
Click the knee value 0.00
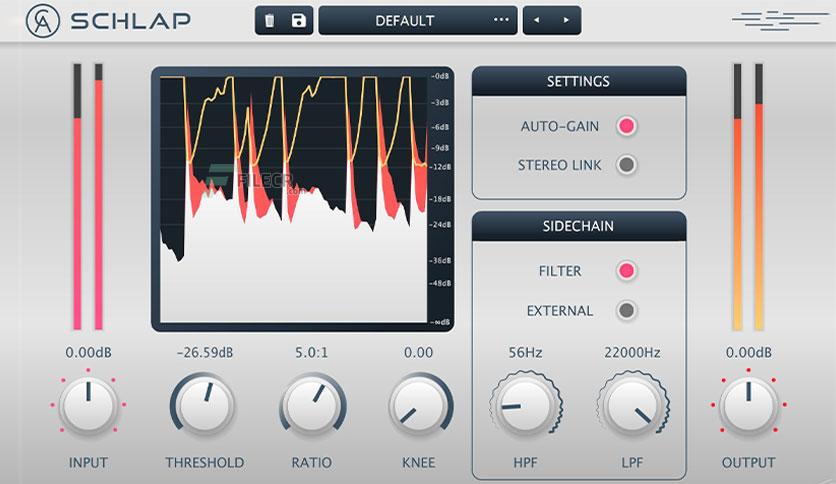click(418, 352)
